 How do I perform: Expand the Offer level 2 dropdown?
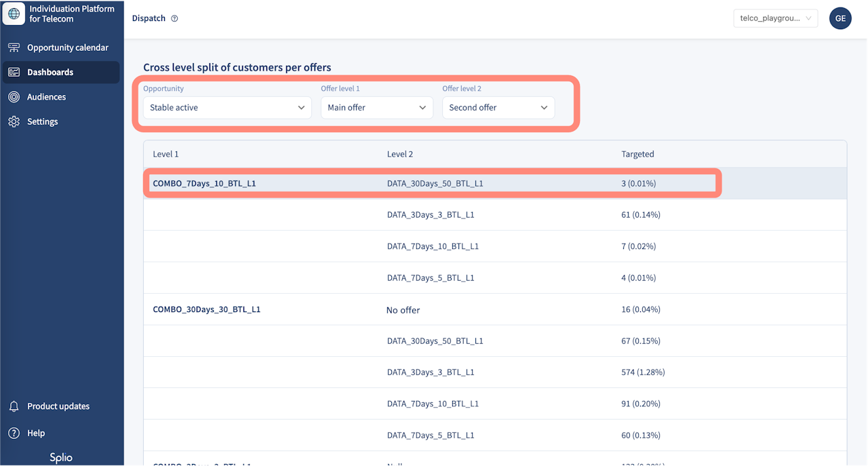point(498,108)
